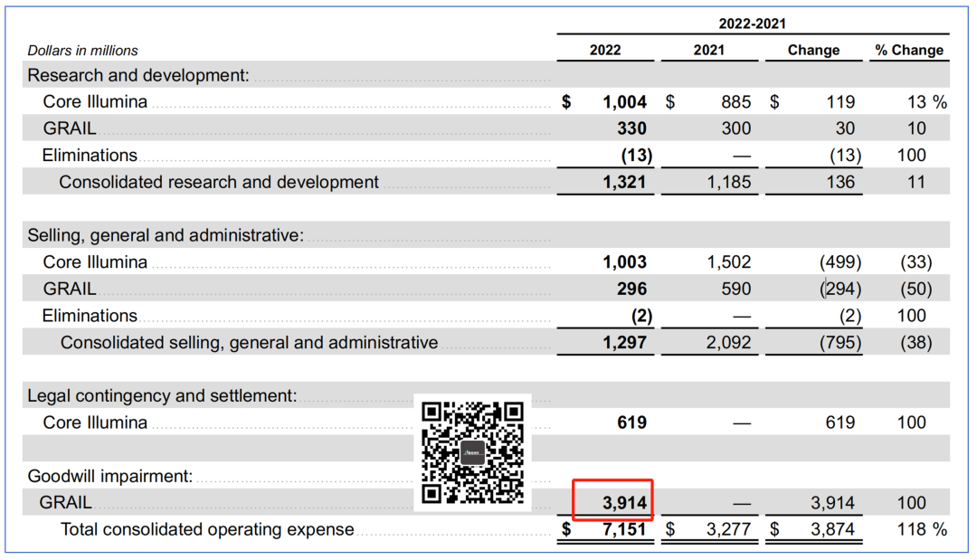Click R&D Core Illumina percent change 13 %
The image size is (977, 560).
click(927, 102)
